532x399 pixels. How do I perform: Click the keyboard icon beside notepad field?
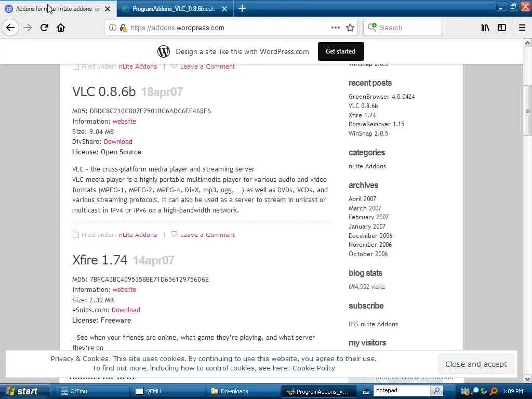point(366,392)
